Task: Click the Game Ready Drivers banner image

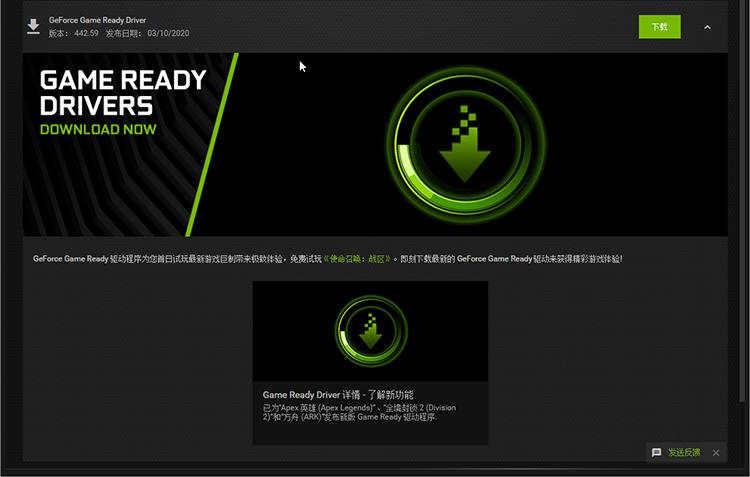Action: pos(375,144)
